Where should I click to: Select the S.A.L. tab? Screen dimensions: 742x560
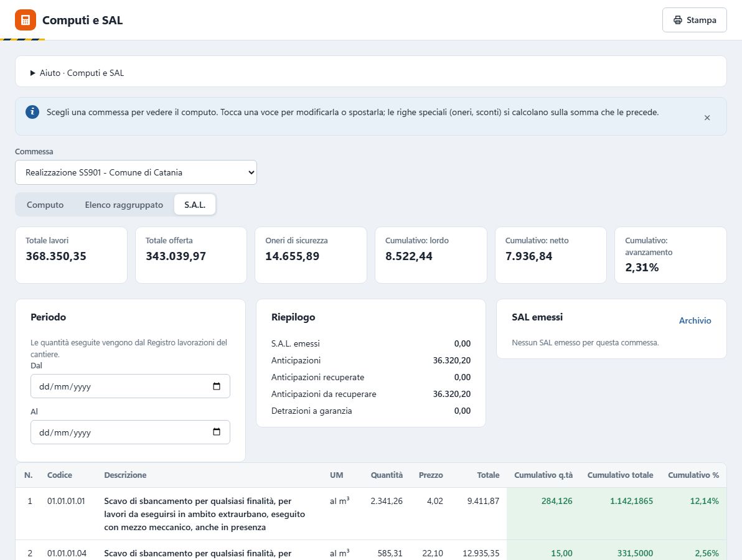tap(195, 205)
